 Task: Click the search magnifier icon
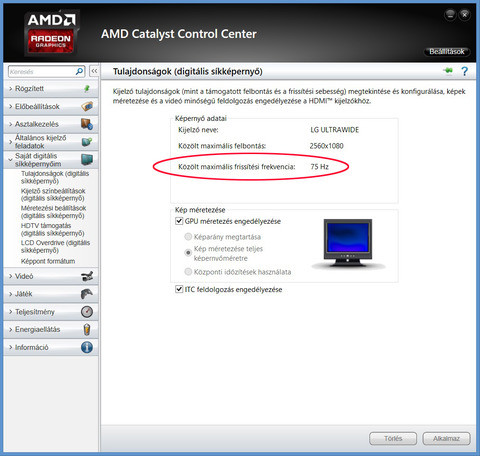click(79, 71)
